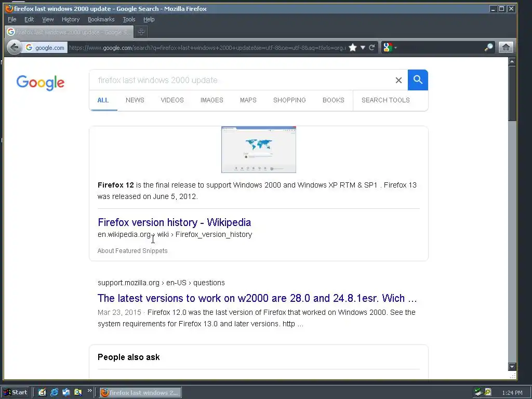Click the magnifier icon in the browser search box
This screenshot has width=532, height=399.
[x=488, y=47]
